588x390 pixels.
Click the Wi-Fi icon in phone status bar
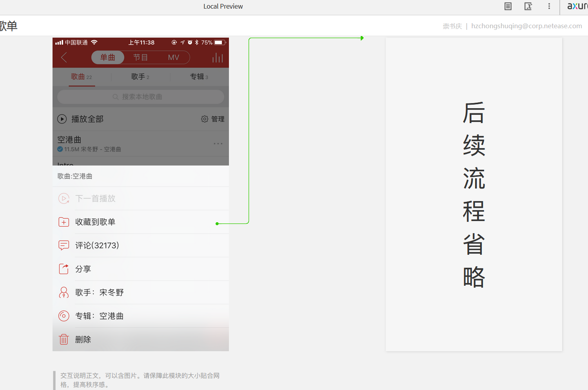pos(94,42)
